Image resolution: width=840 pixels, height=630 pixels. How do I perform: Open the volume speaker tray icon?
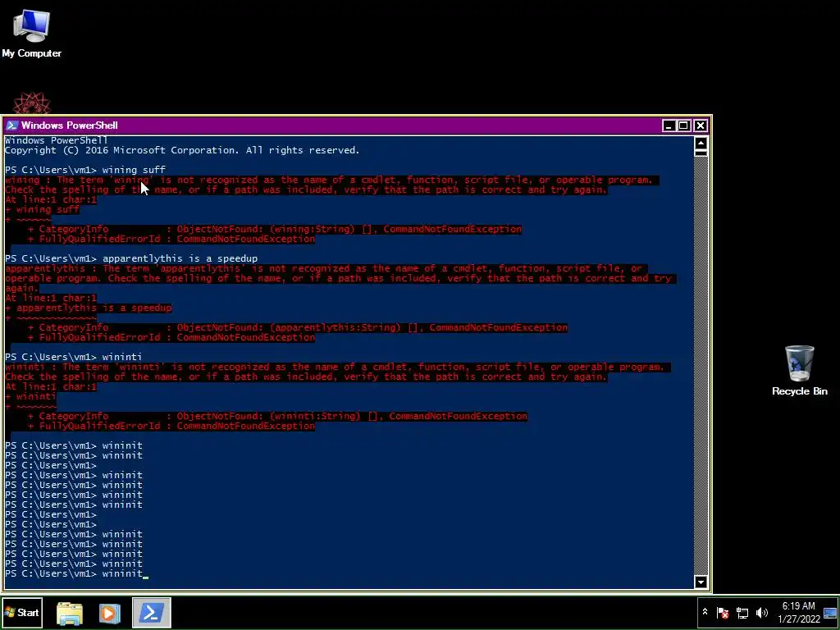[x=761, y=612]
